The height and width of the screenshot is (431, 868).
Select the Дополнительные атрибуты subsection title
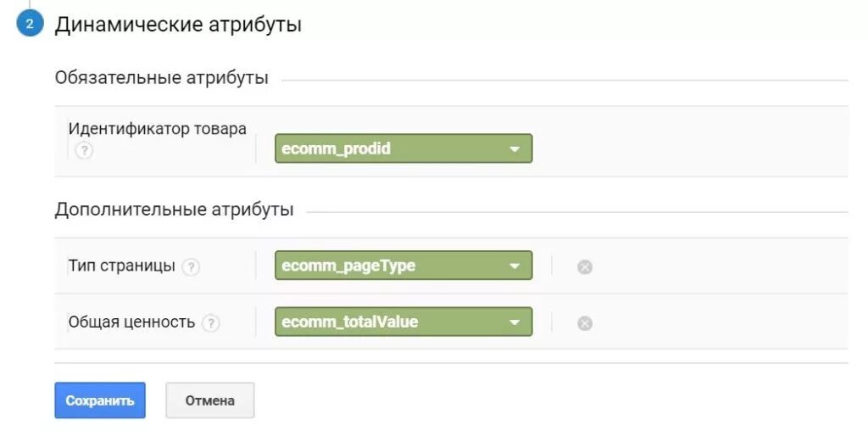tap(174, 209)
